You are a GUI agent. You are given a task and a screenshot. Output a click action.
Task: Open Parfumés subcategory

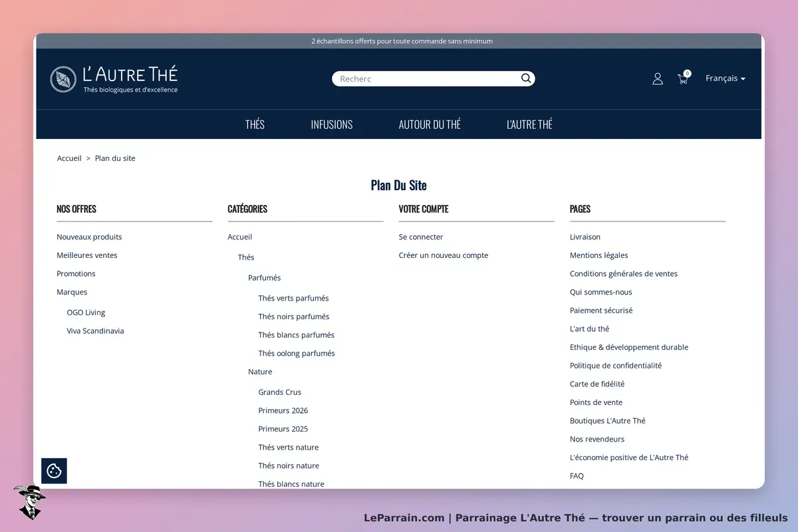265,278
